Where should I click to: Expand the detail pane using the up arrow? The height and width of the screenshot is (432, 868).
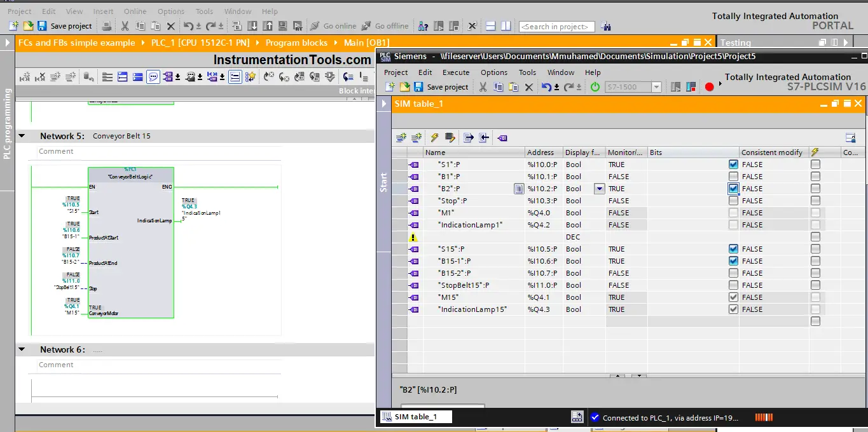617,375
